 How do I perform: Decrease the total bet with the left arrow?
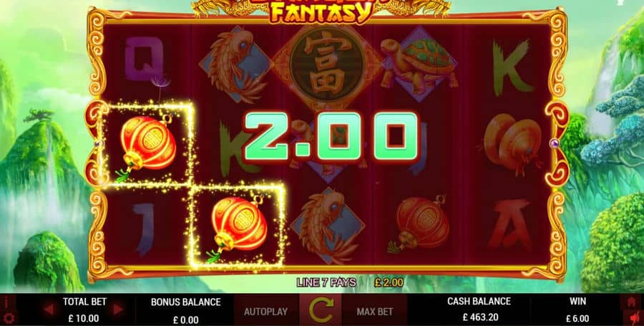pyautogui.click(x=49, y=309)
